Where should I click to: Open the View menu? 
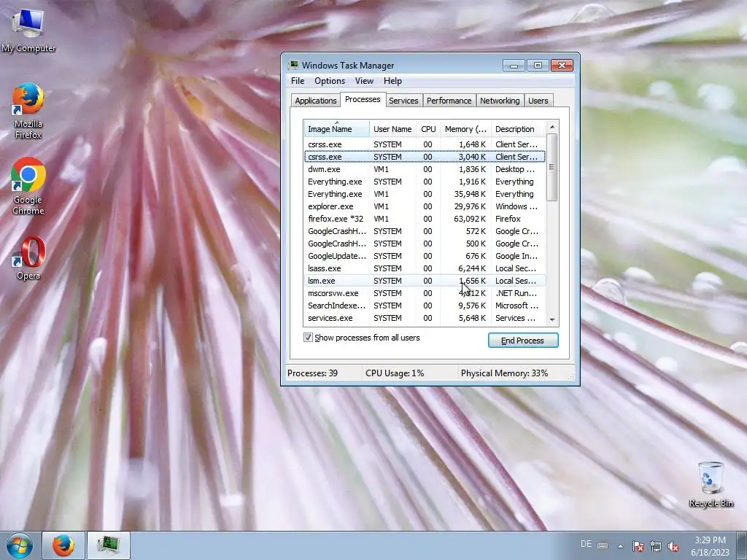click(x=364, y=81)
